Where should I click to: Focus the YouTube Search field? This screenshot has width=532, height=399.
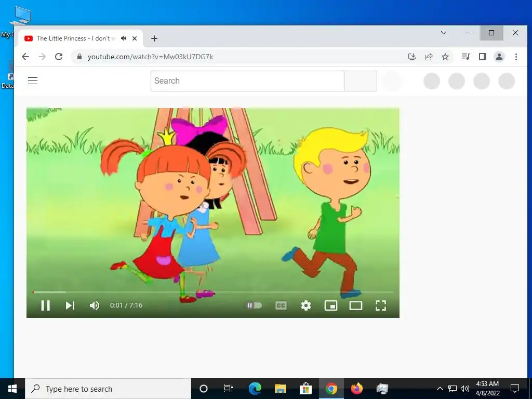click(x=247, y=81)
